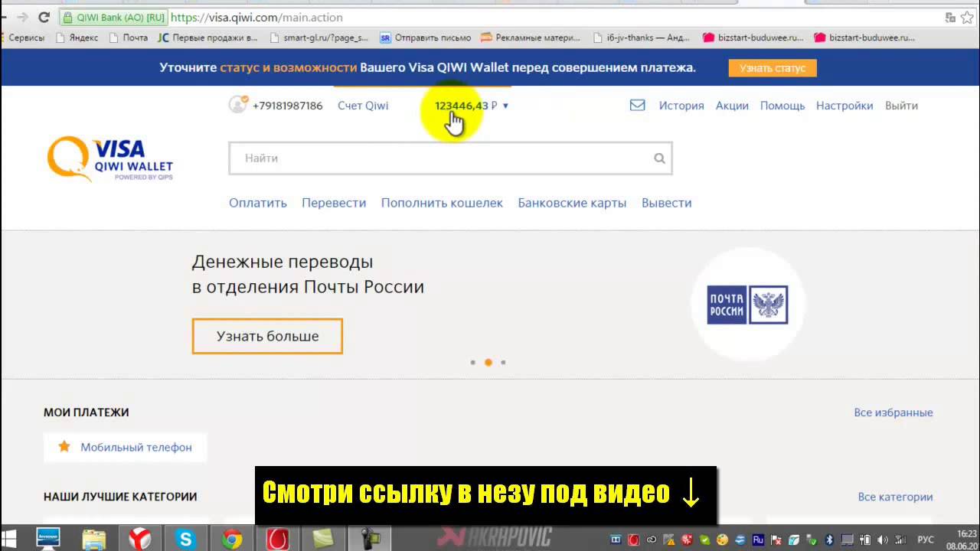Viewport: 980px width, 551px height.
Task: Open Пополнить кошелек section
Action: coord(442,203)
